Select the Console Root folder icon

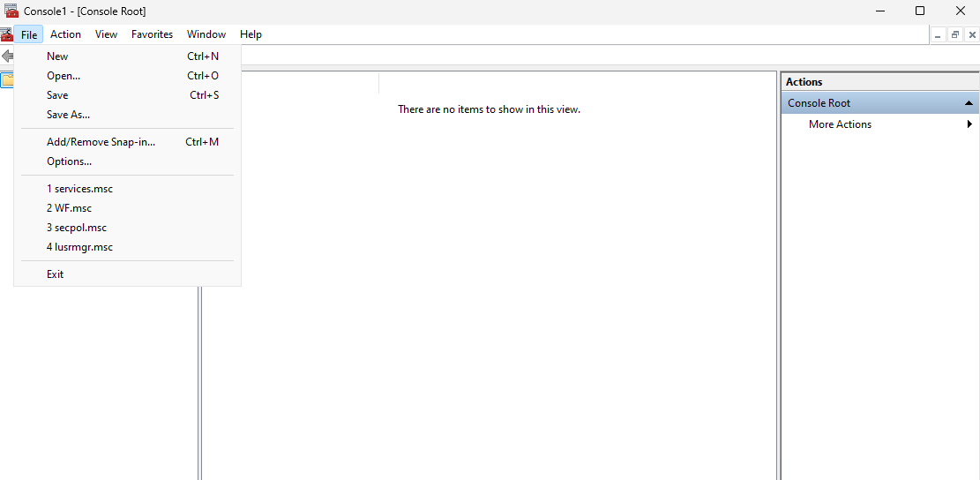coord(6,80)
